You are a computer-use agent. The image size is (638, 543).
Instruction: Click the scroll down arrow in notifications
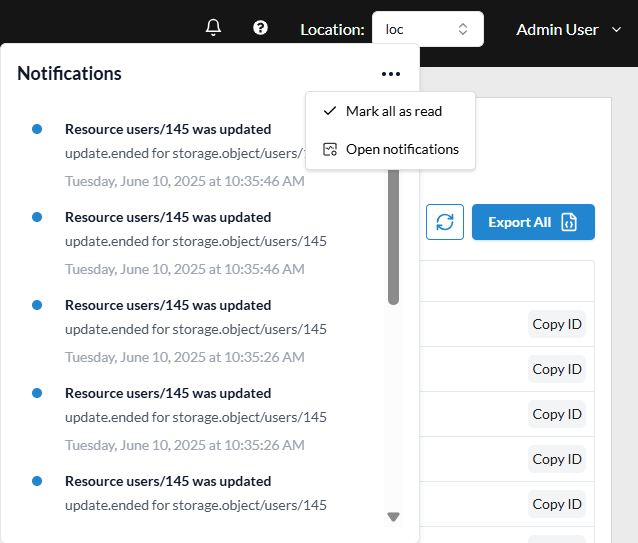pos(393,517)
